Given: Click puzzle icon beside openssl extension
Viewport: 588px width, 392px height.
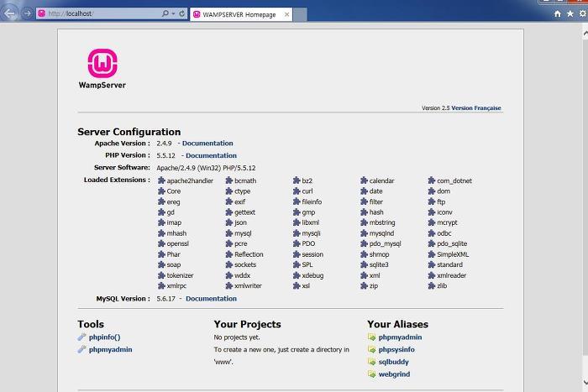Looking at the screenshot, I should click(x=161, y=243).
